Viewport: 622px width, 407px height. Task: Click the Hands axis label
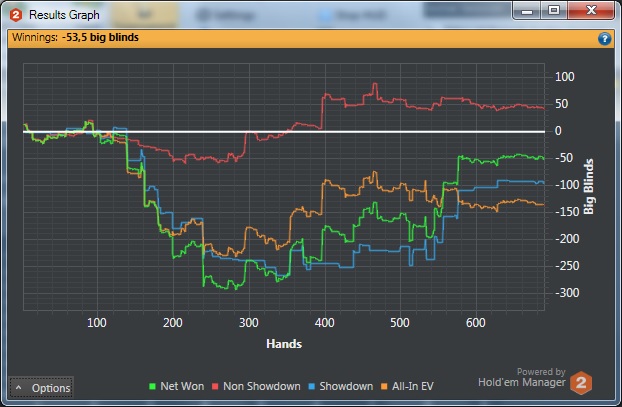click(284, 344)
